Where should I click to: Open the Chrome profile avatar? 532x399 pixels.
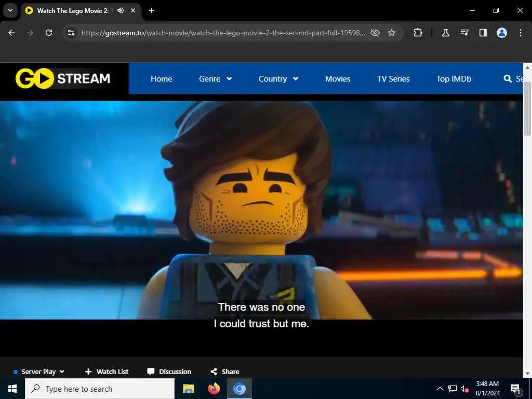pos(502,33)
